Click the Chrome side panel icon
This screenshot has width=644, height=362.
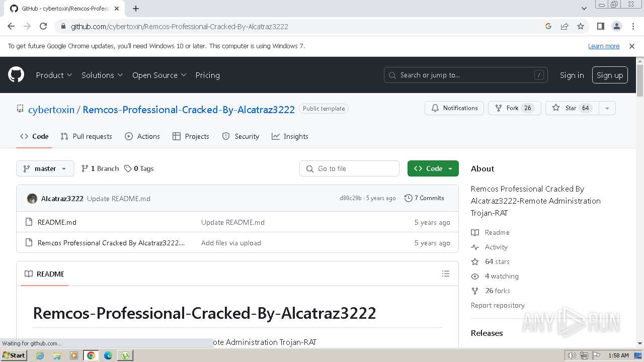(x=600, y=26)
